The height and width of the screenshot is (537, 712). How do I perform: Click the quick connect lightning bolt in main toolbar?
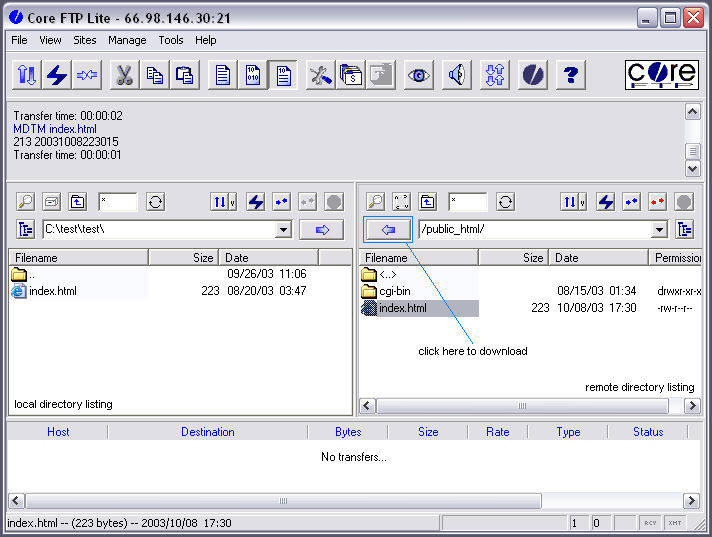pyautogui.click(x=57, y=75)
